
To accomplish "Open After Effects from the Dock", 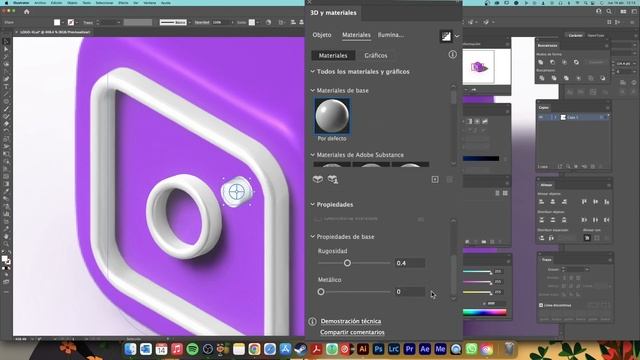I will pyautogui.click(x=425, y=349).
